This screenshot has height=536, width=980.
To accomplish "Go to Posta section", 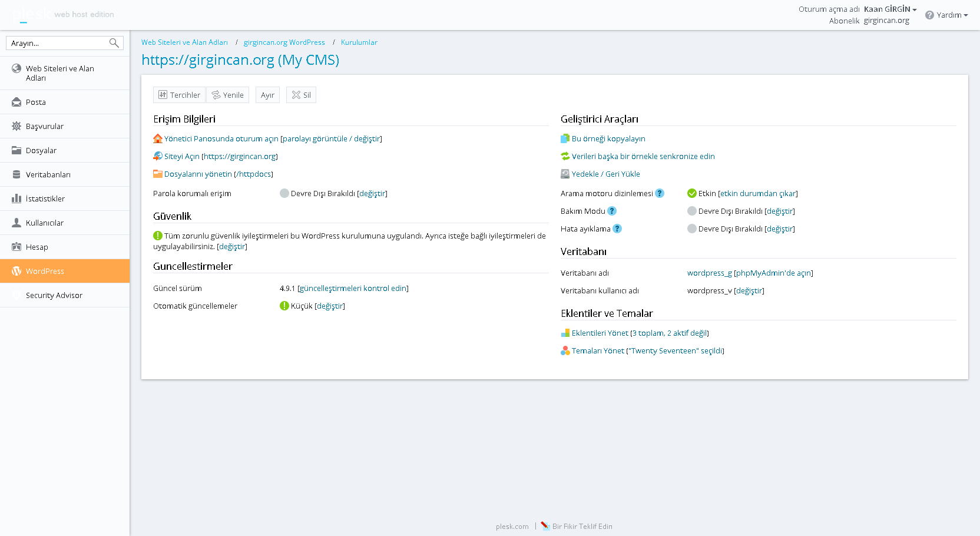I will (65, 102).
